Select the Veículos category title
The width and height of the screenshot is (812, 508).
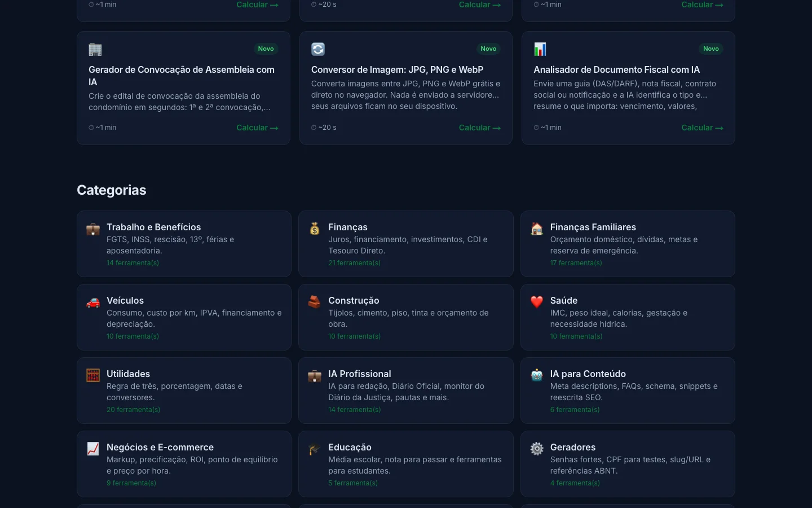tap(125, 300)
